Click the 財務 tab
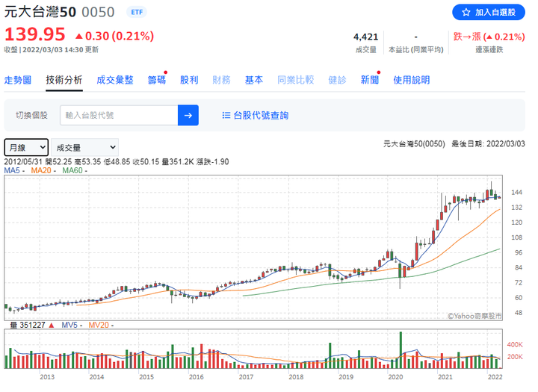This screenshot has height=392, width=538. 221,80
